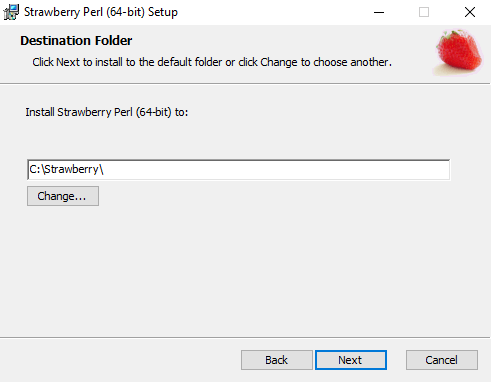The width and height of the screenshot is (491, 382).
Task: Continue the installation with Next
Action: [x=351, y=360]
